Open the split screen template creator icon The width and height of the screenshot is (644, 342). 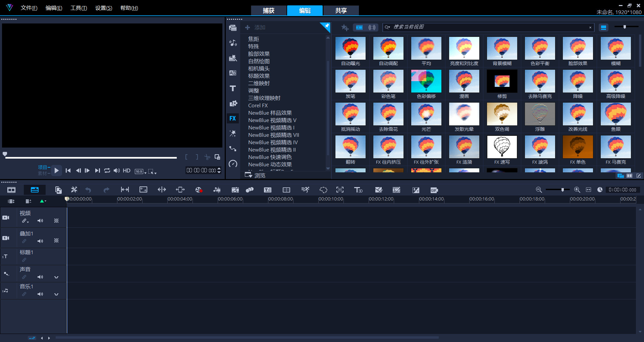pos(286,190)
